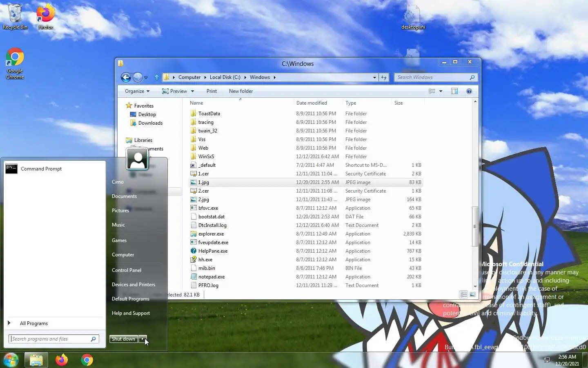Select Downloads in Favorites

(150, 123)
